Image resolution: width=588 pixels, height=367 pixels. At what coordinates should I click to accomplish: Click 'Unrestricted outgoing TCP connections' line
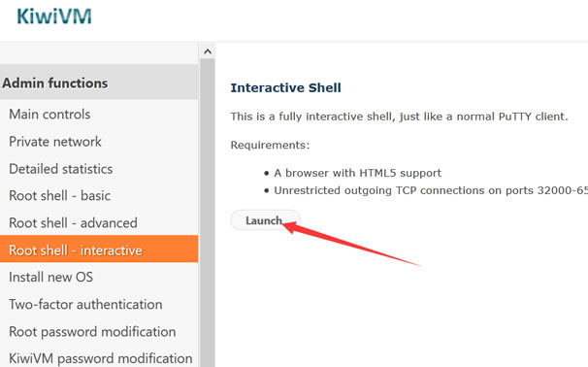point(431,190)
